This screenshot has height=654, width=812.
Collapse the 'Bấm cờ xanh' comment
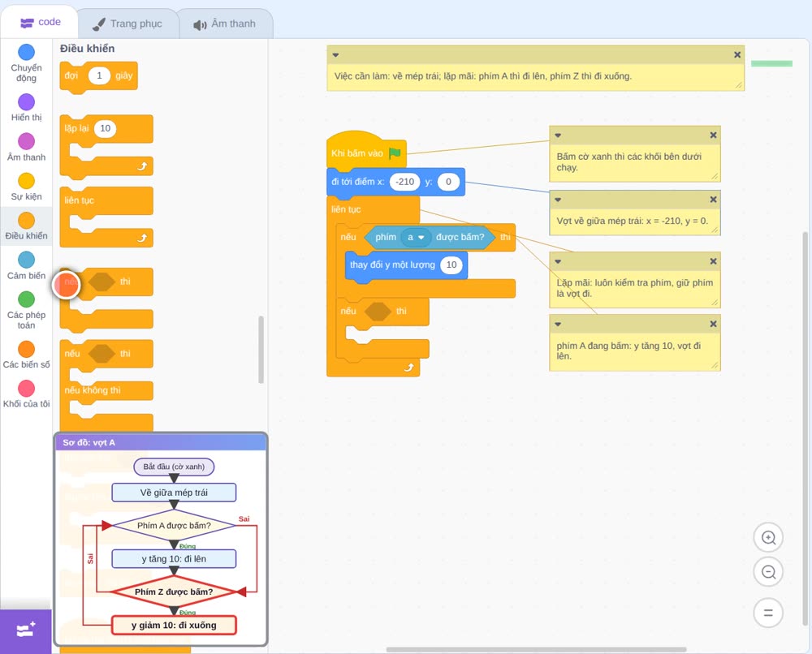(x=558, y=136)
